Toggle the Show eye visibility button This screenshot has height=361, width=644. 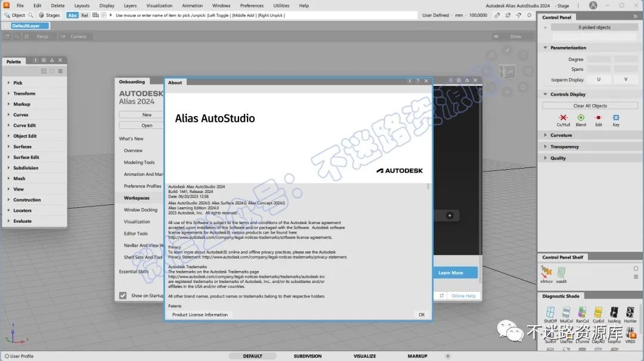point(496,36)
